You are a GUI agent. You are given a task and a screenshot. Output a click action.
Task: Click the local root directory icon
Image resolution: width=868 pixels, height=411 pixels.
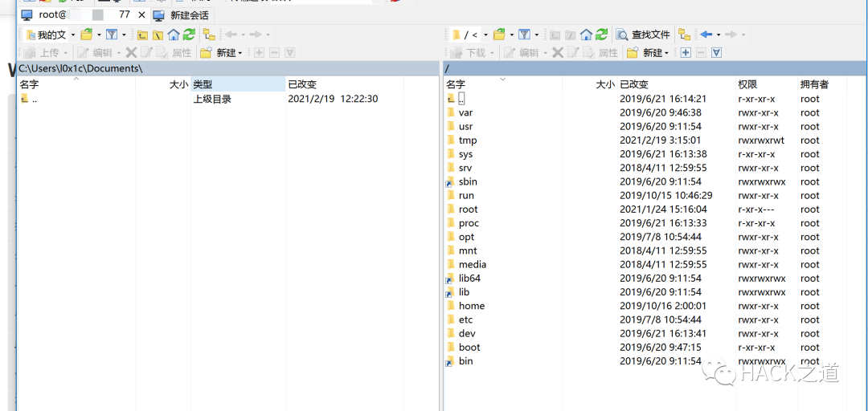158,35
